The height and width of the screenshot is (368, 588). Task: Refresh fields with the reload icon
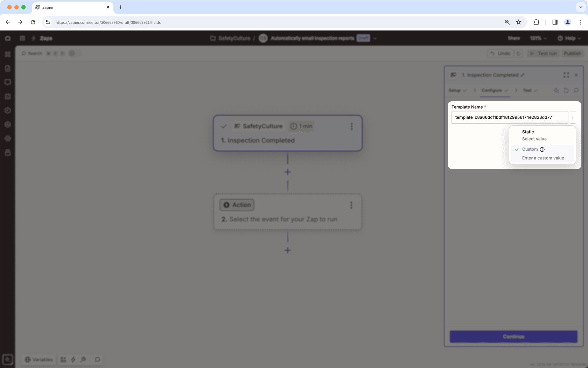tap(566, 90)
